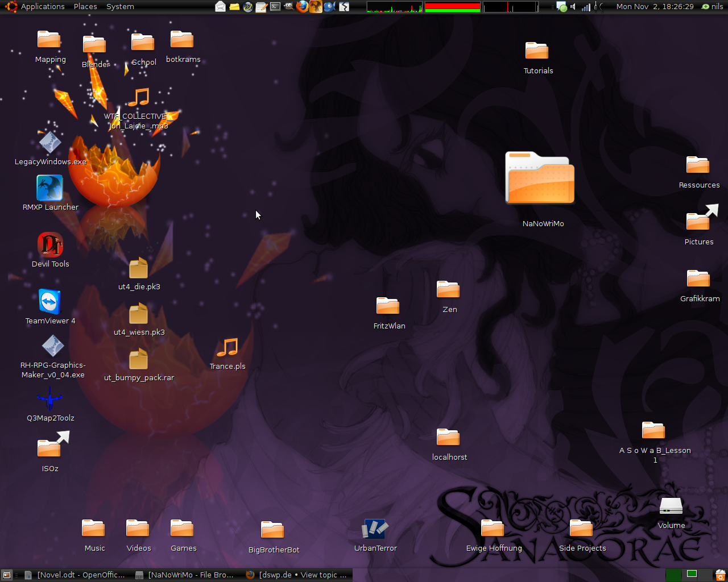Open the trash applet in bottom panel

720,575
